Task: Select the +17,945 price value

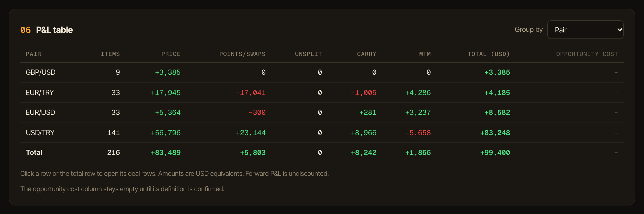Action: click(166, 93)
